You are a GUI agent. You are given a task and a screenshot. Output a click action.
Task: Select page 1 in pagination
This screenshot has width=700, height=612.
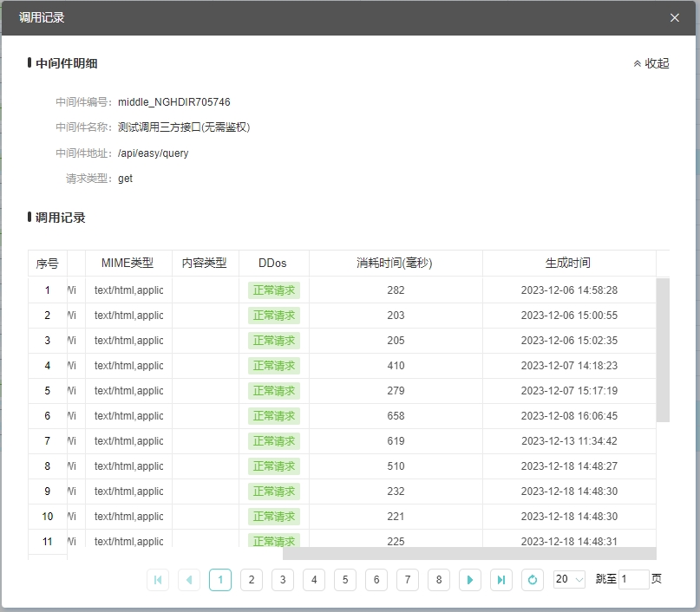click(x=220, y=580)
